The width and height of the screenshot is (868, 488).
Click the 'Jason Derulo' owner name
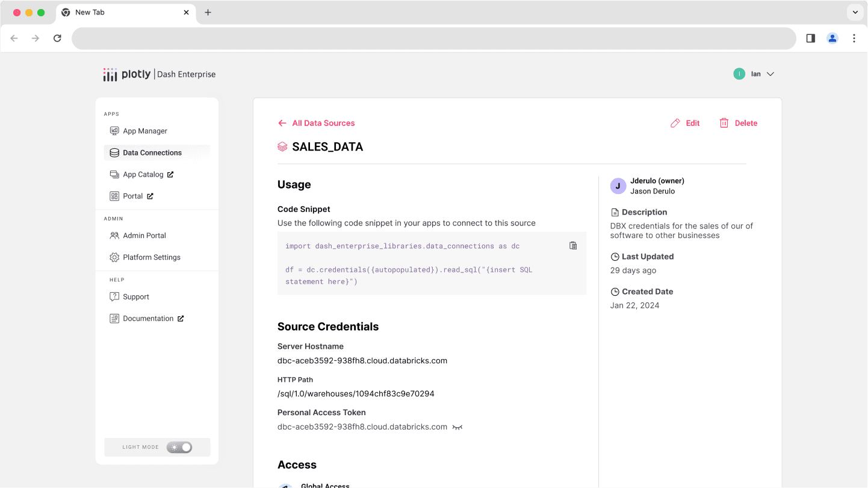tap(653, 191)
